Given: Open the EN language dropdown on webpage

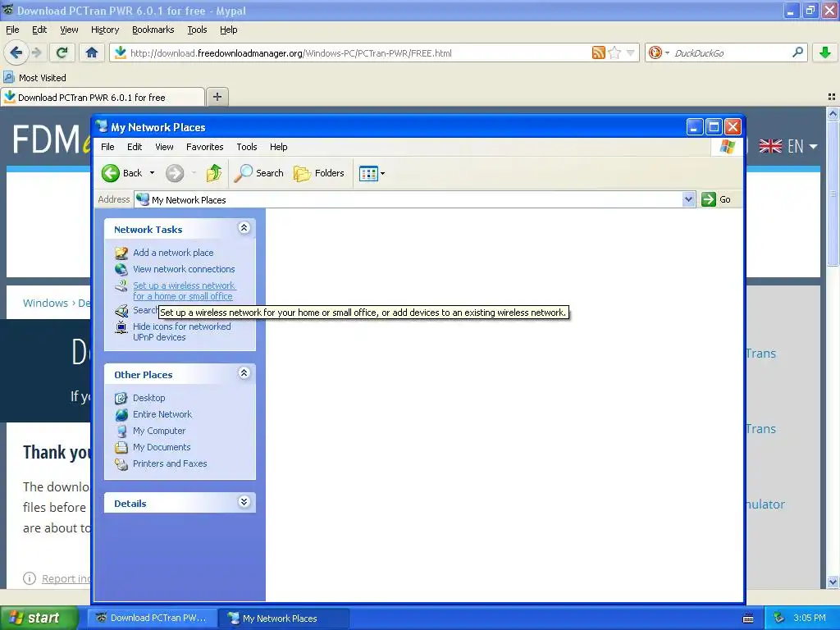Looking at the screenshot, I should click(788, 146).
